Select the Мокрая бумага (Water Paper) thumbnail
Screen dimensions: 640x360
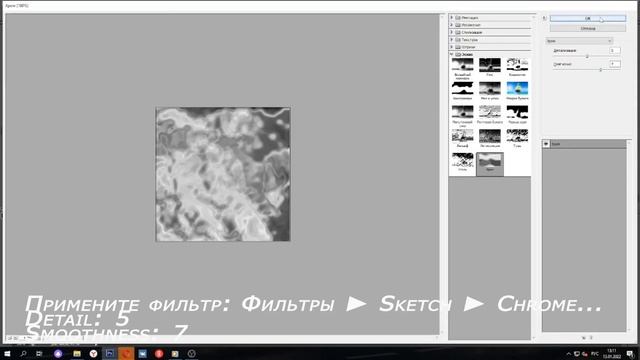[517, 91]
